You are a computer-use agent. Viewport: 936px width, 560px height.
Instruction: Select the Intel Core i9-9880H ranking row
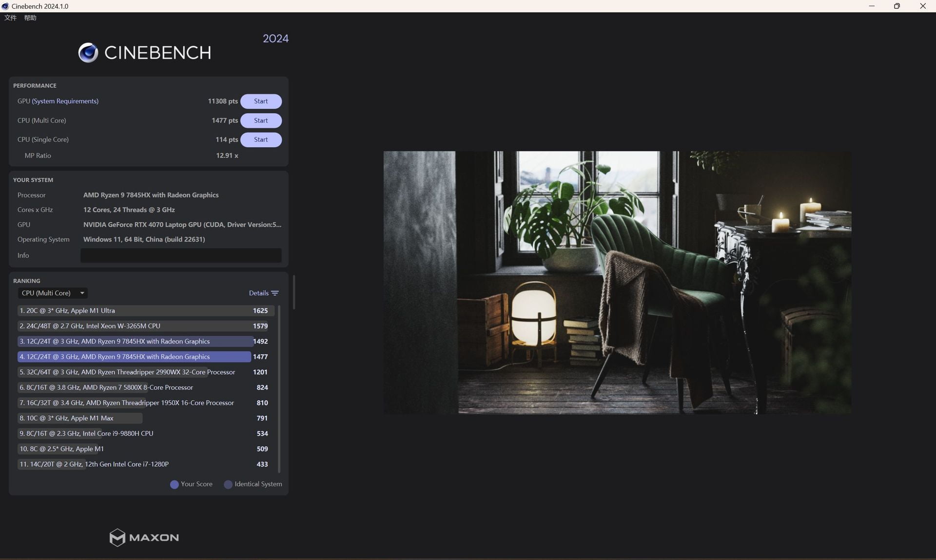pyautogui.click(x=146, y=433)
